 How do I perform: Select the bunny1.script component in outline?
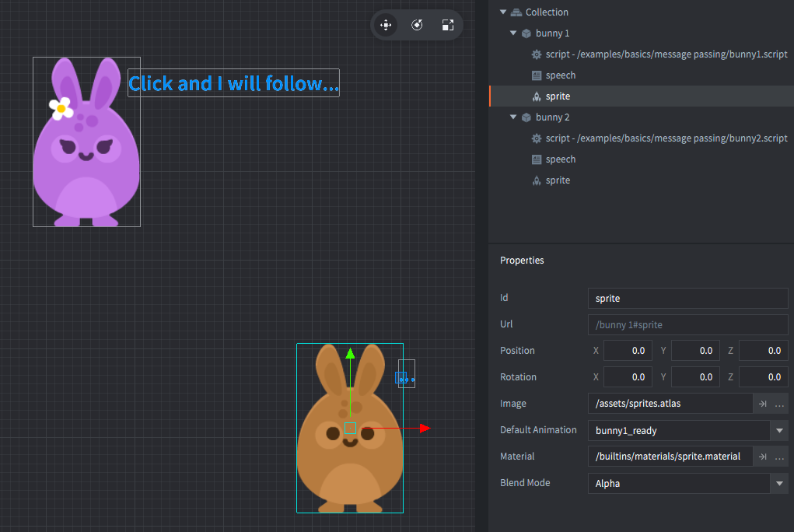tap(642, 54)
